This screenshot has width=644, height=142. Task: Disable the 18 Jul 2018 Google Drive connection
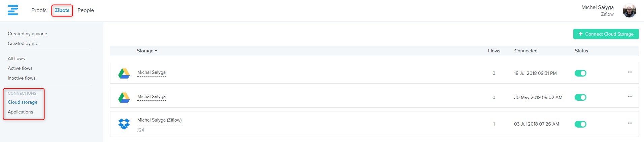(580, 73)
